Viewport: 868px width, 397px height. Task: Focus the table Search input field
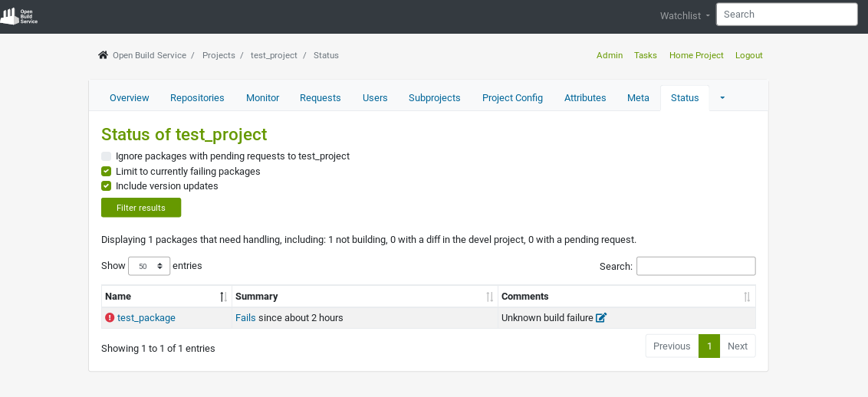pyautogui.click(x=695, y=266)
